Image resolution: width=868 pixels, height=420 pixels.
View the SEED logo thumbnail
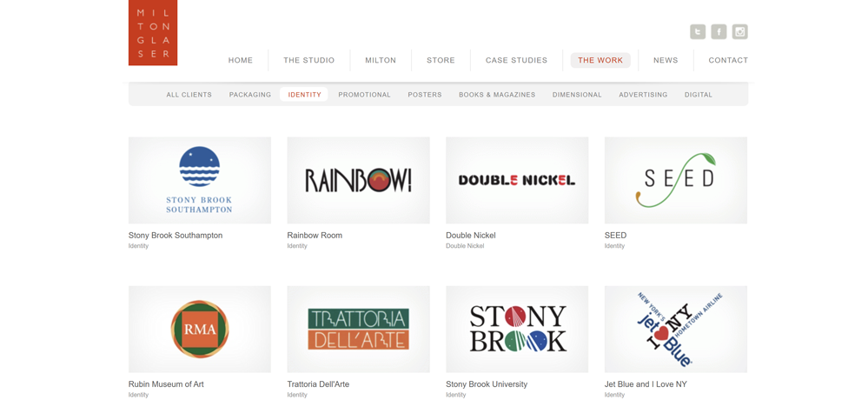coord(675,180)
